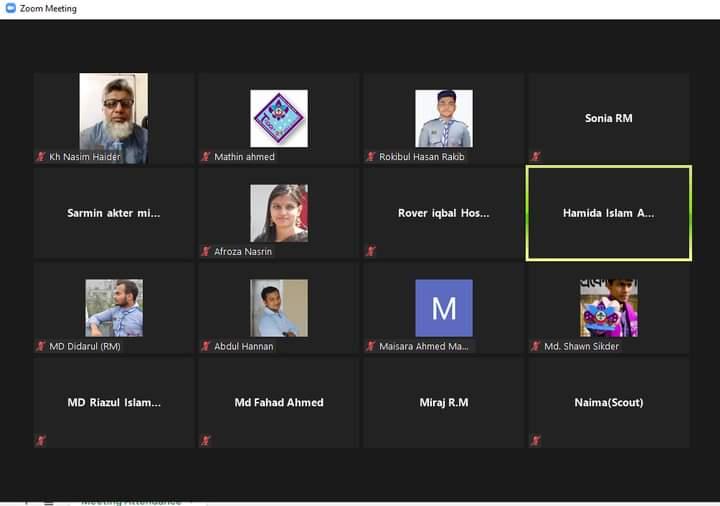Select the Naima(Scout) participant tile
The height and width of the screenshot is (506, 720).
click(608, 402)
